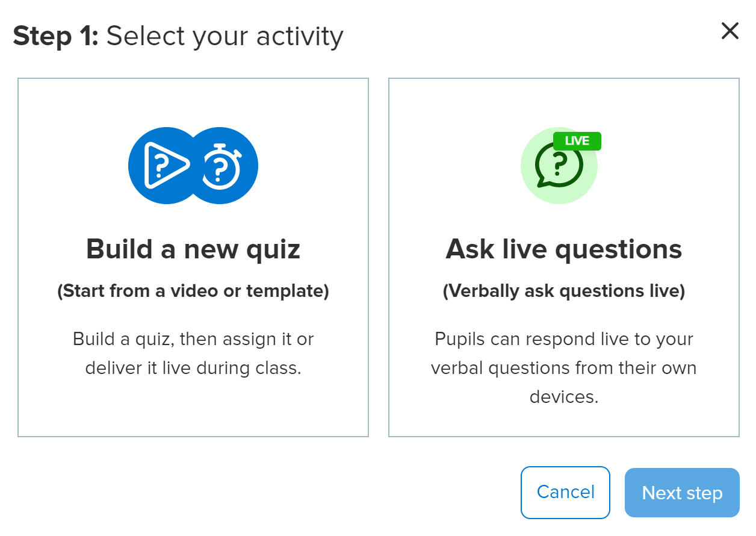756x536 pixels.
Task: Select the Build a new quiz activity card
Action: [x=193, y=256]
